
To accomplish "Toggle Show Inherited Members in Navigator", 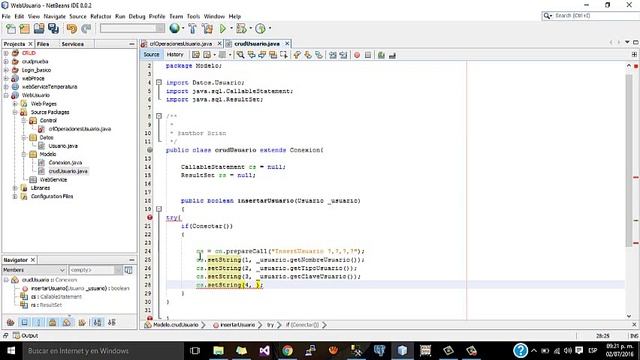I will [x=11, y=322].
